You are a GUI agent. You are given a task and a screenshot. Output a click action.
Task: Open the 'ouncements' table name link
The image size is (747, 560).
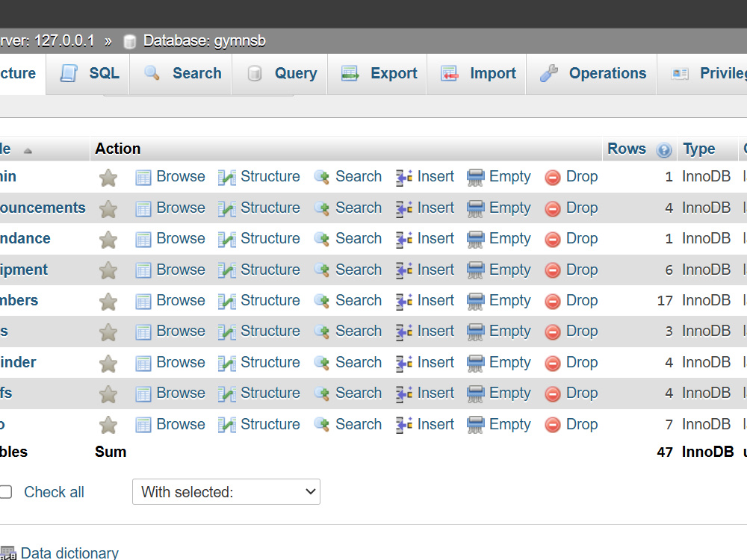[x=43, y=208]
